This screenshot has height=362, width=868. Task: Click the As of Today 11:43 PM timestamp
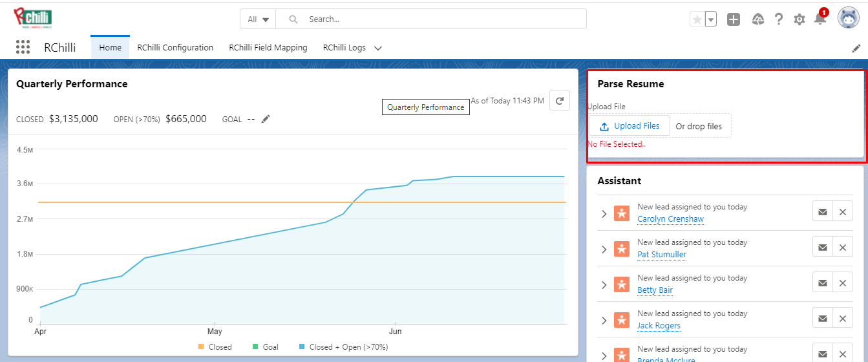pyautogui.click(x=507, y=101)
